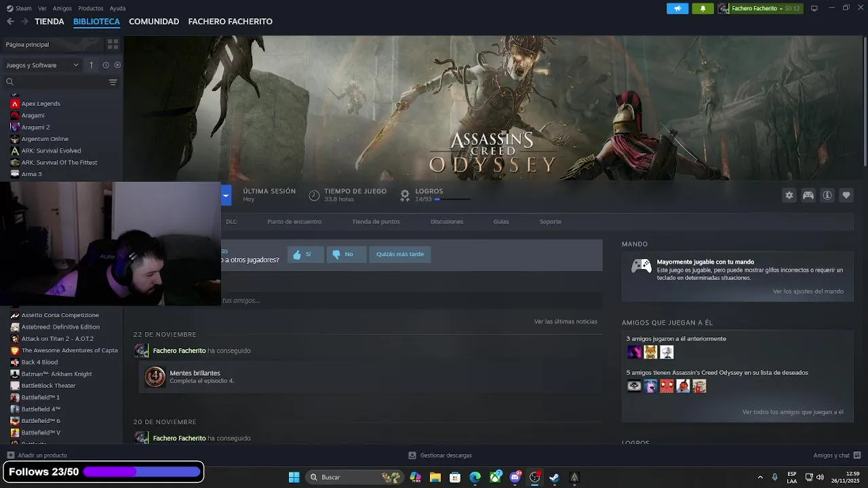Open Punto de encuentro tab

[294, 222]
